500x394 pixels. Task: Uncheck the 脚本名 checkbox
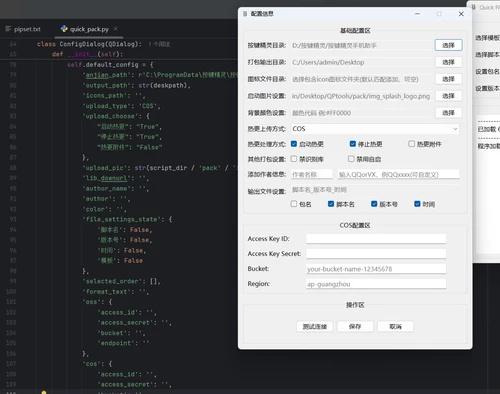331,204
